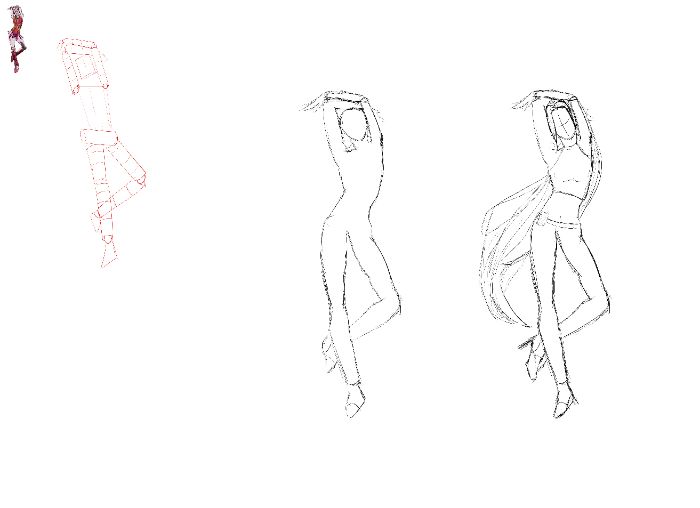This screenshot has width=700, height=508.
Task: Click the small colored reference character image
Action: tap(17, 39)
